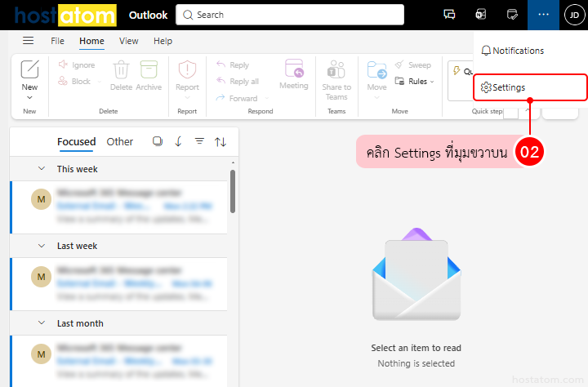The height and width of the screenshot is (387, 588).
Task: Open the JD account avatar
Action: tap(574, 15)
